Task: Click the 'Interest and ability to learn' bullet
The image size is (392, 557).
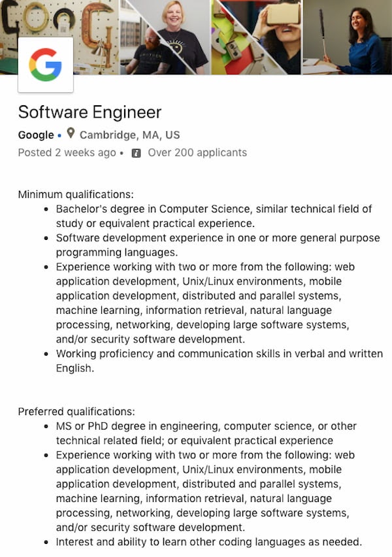Action: tap(208, 541)
